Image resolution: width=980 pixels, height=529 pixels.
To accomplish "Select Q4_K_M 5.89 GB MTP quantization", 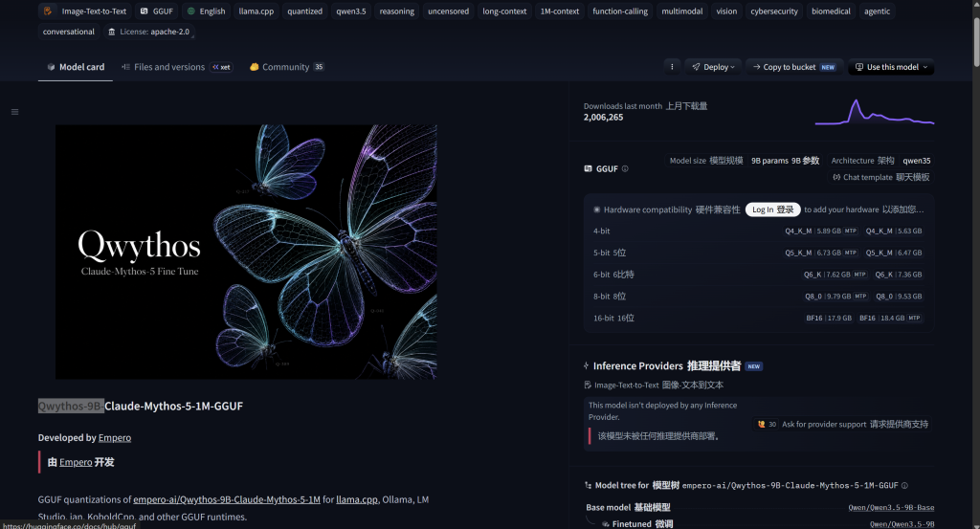I will (820, 231).
